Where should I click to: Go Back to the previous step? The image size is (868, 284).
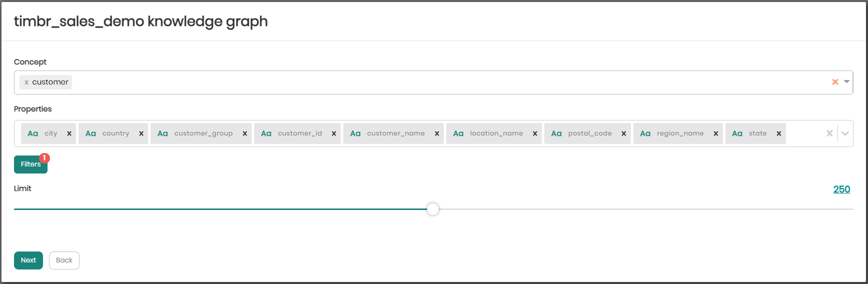(64, 260)
